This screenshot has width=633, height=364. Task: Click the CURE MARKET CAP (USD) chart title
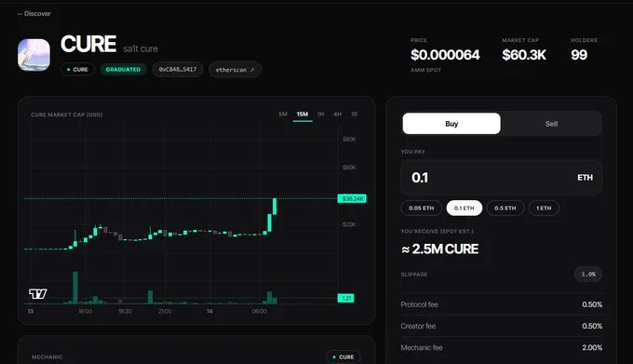[67, 115]
